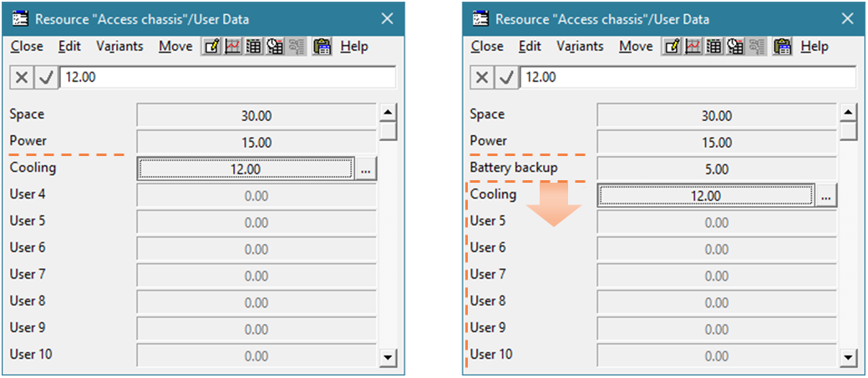
Task: Select the Battery backup value field 5.00
Action: coord(716,169)
